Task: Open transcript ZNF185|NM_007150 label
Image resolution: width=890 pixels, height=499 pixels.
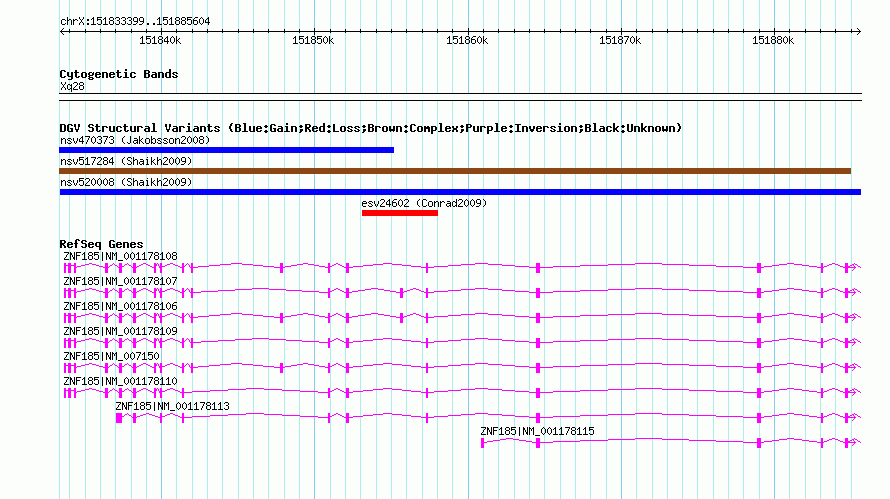Action: click(111, 357)
